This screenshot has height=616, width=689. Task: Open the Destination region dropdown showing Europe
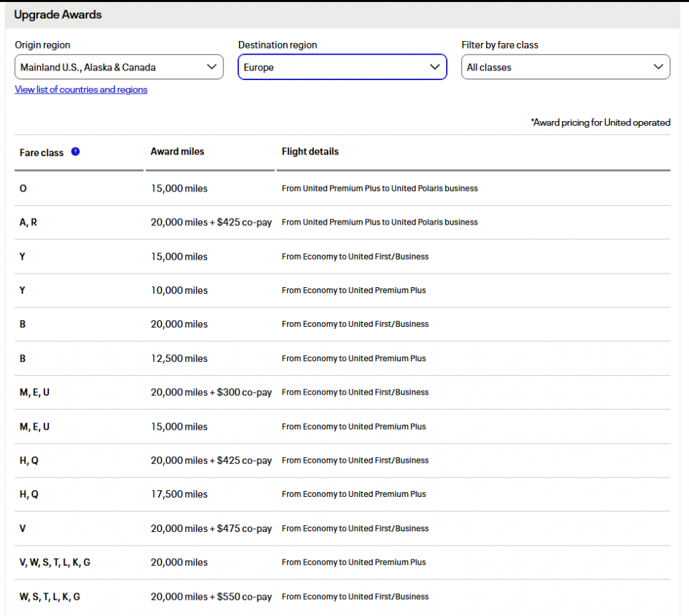342,67
